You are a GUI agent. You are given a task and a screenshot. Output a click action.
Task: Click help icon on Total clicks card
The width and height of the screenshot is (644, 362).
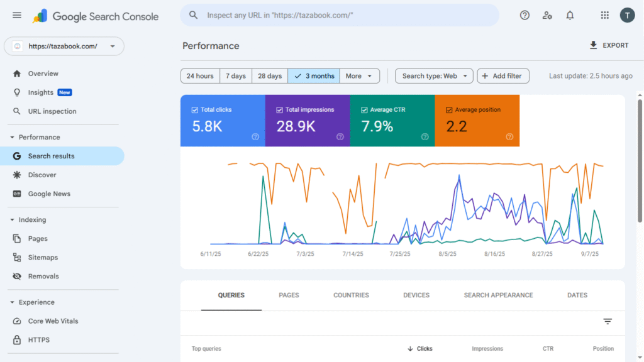(x=255, y=136)
